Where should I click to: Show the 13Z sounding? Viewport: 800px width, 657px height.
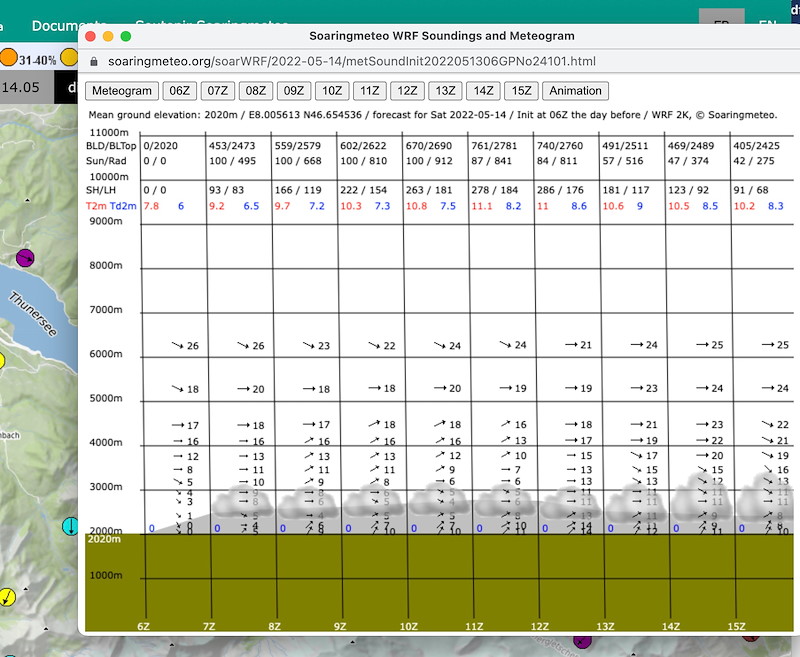click(x=445, y=91)
